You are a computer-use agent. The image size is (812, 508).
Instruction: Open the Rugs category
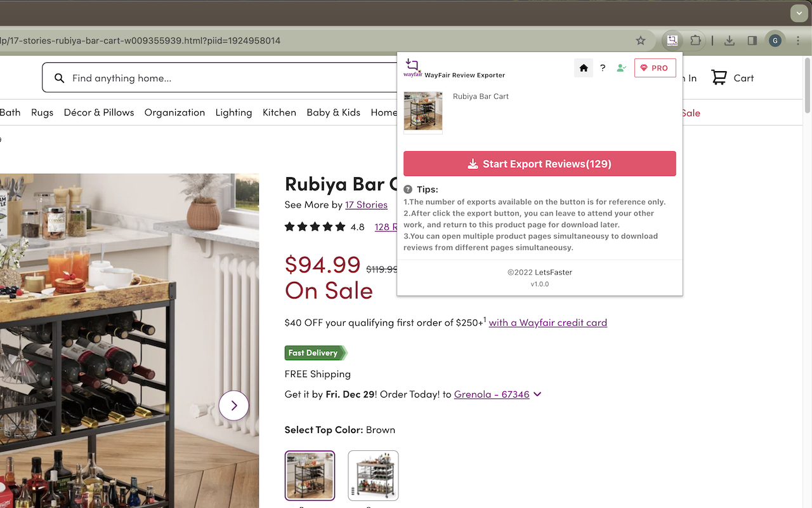click(42, 112)
